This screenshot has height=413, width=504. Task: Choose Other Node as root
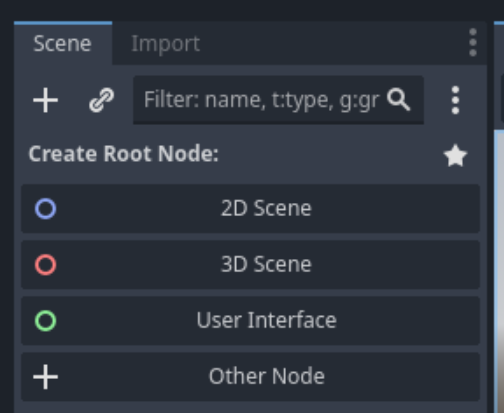251,377
